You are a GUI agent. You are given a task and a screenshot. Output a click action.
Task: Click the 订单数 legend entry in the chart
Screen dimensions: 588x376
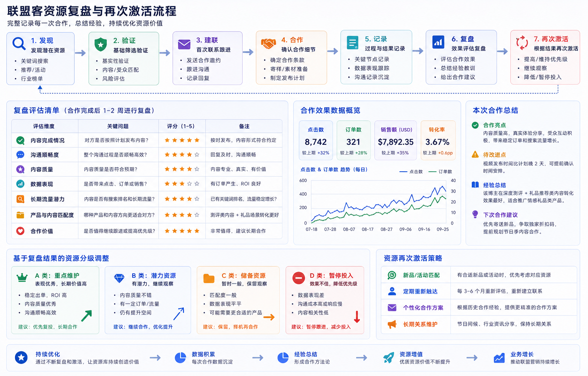[440, 172]
